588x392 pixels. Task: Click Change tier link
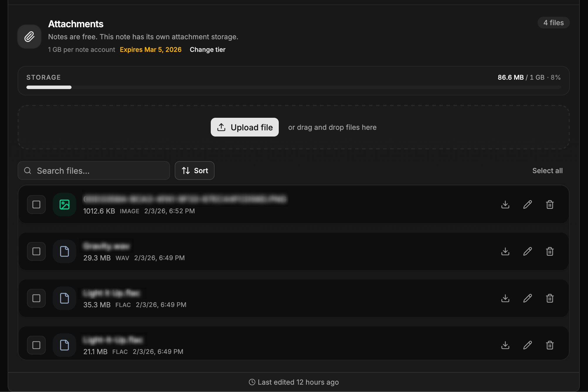pos(208,50)
